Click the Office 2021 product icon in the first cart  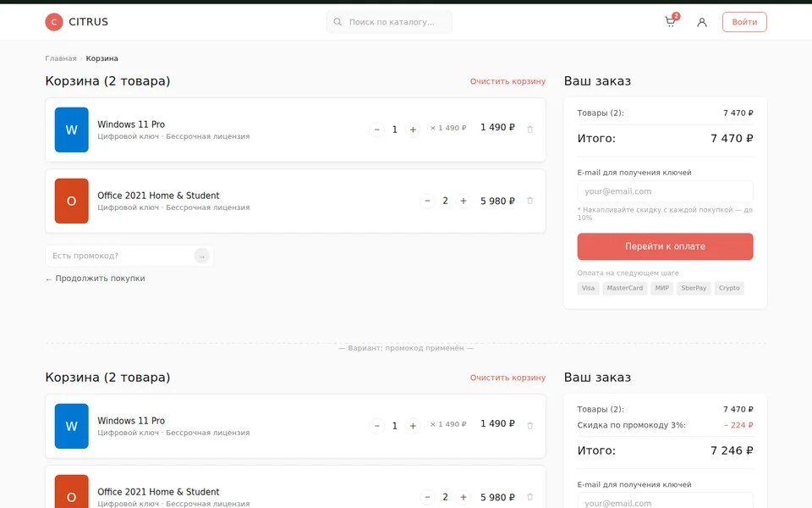tap(71, 201)
